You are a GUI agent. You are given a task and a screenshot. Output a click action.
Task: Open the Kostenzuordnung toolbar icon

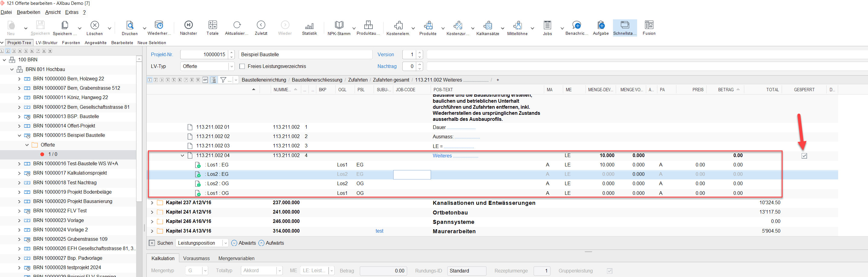(458, 25)
